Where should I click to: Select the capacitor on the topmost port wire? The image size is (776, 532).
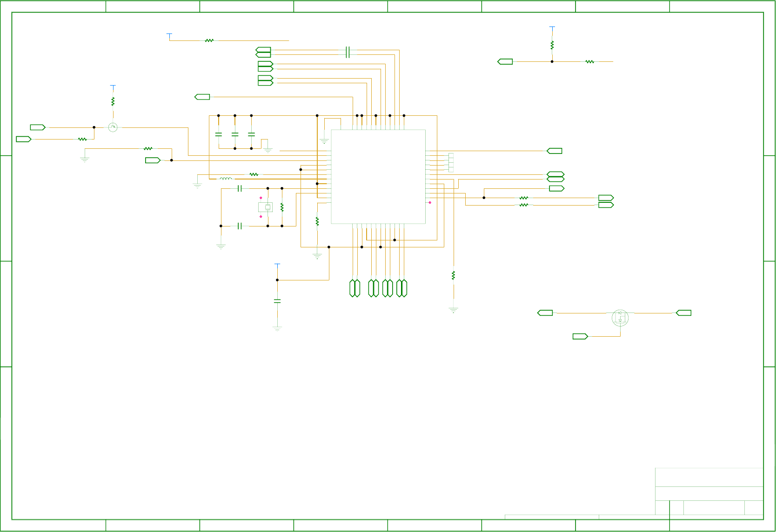point(348,52)
